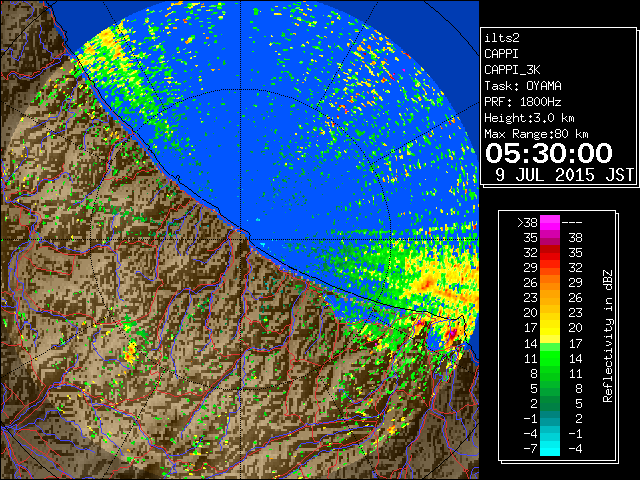Click the "Max Range:80 km" entry
This screenshot has width=640, height=480.
click(x=536, y=134)
